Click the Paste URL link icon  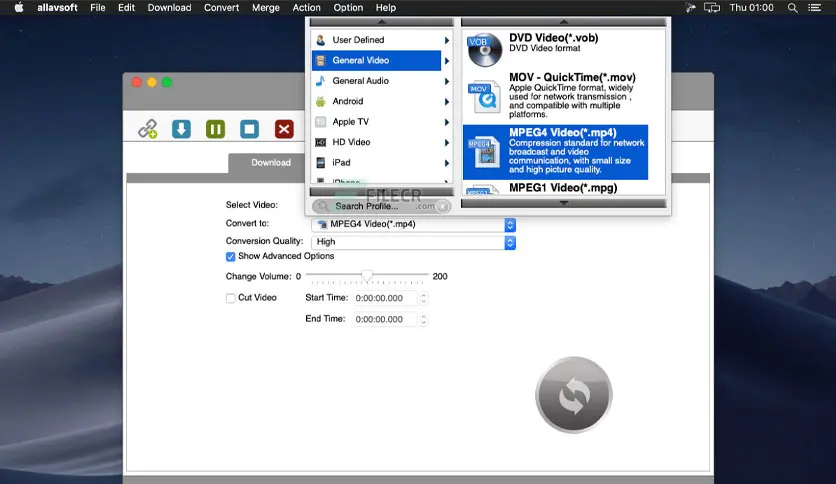point(148,129)
